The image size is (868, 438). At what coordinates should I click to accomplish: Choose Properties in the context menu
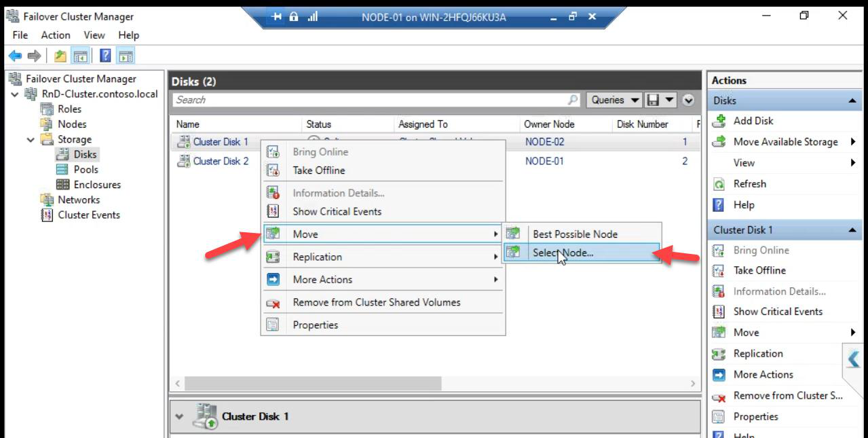(383, 325)
